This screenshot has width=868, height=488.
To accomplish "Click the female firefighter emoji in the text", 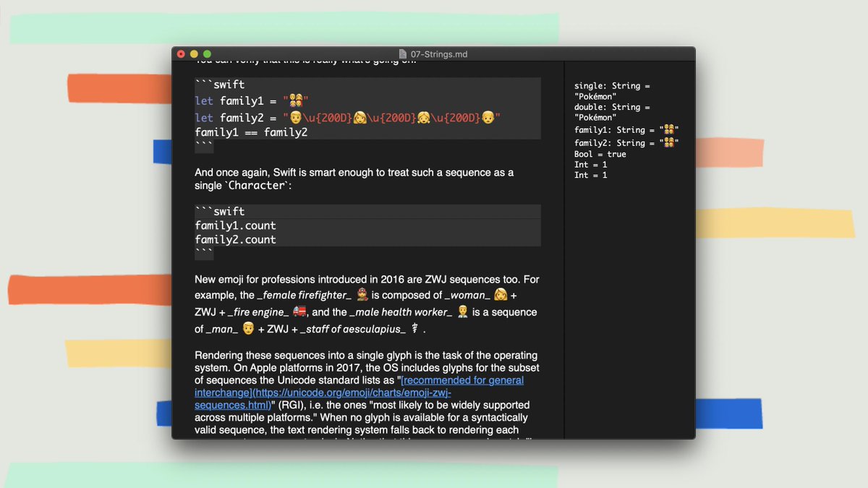I will click(x=361, y=295).
